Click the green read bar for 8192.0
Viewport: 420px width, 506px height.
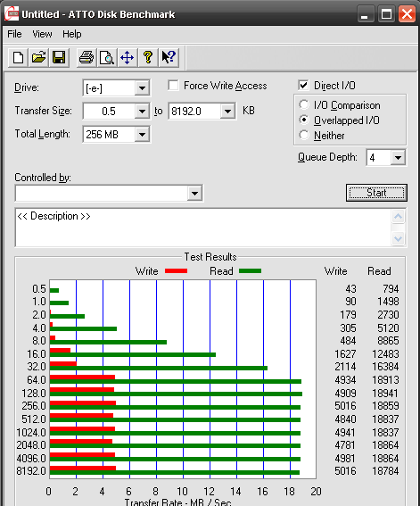click(x=175, y=472)
